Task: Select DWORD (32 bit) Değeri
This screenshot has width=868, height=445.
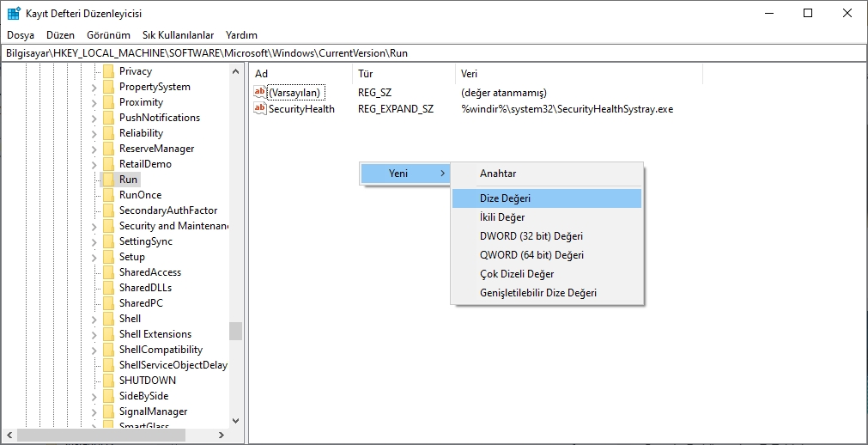Action: click(x=547, y=236)
